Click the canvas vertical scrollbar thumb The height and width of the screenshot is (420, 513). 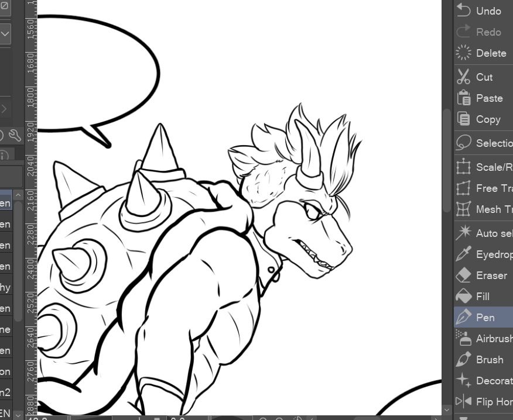(447, 161)
